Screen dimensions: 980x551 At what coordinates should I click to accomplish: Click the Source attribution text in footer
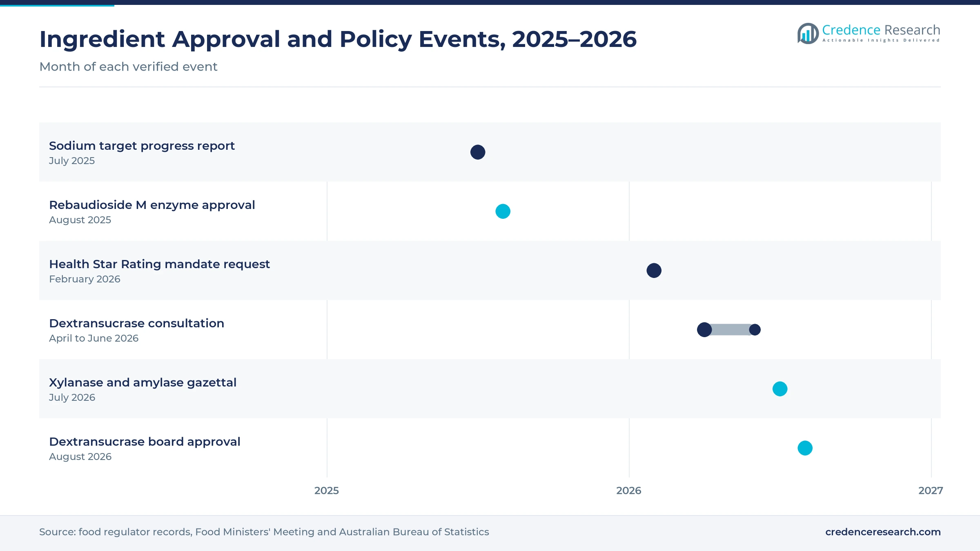pyautogui.click(x=264, y=532)
